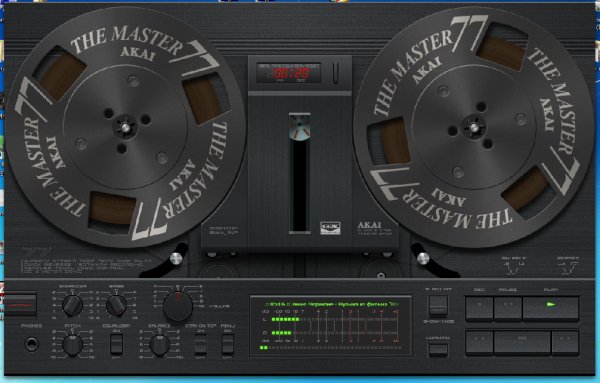Click the wide stop button under PLAY
The height and width of the screenshot is (383, 600).
[522, 343]
